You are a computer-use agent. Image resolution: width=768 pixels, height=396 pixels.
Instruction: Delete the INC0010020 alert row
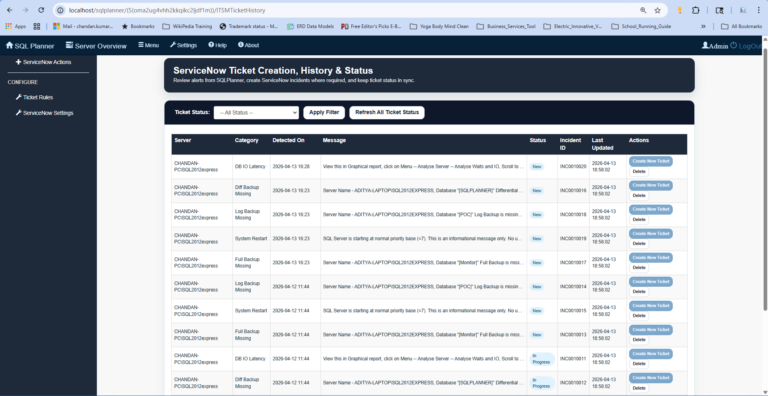click(x=639, y=172)
